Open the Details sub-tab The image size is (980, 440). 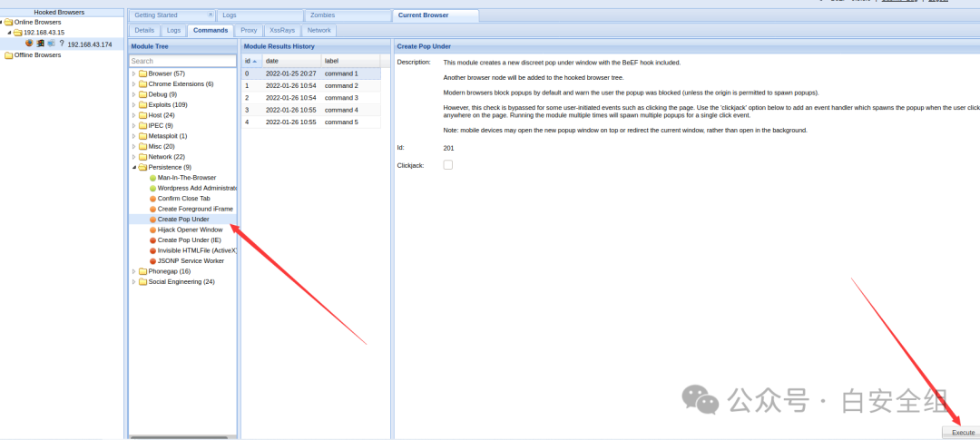tap(144, 30)
